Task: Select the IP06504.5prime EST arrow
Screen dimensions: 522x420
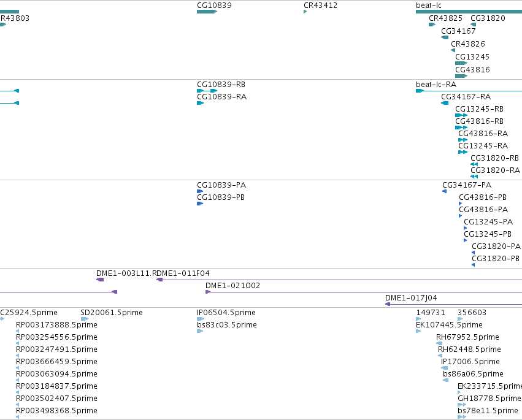Action: tap(201, 319)
